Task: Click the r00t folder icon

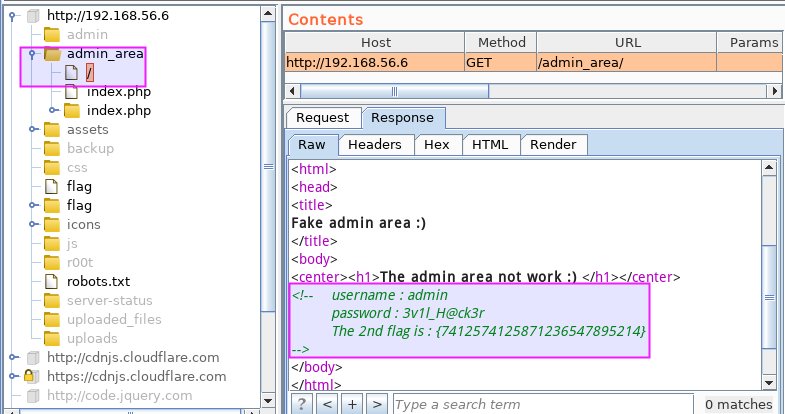Action: [52, 263]
